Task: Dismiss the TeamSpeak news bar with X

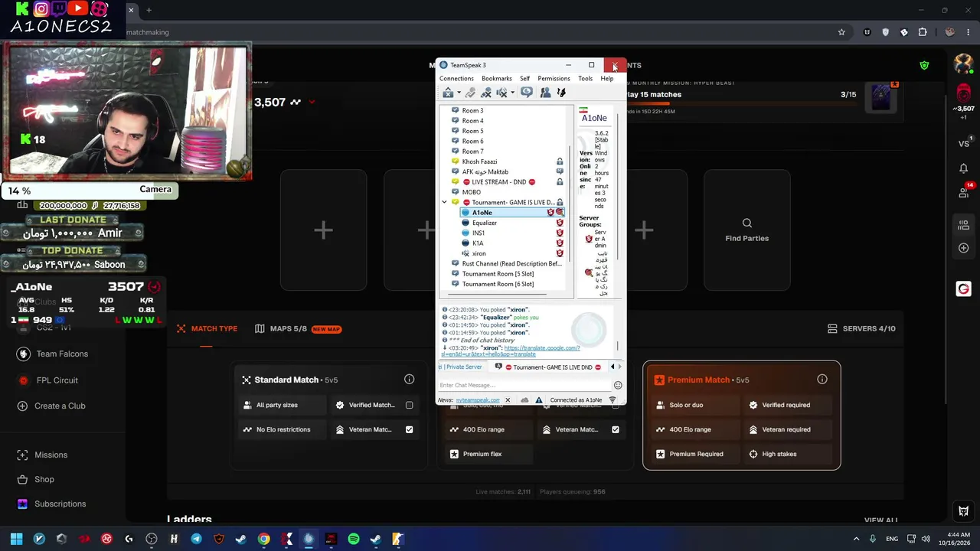Action: (x=507, y=400)
